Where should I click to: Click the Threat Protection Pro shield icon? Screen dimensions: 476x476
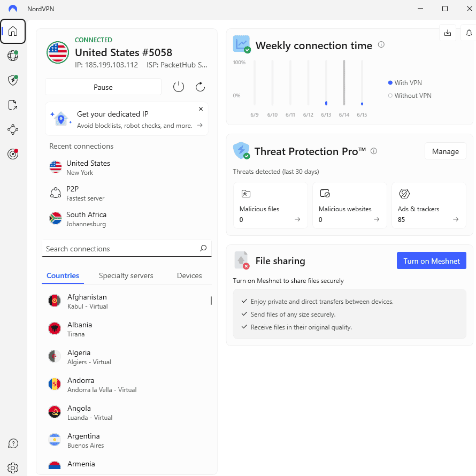(x=241, y=150)
